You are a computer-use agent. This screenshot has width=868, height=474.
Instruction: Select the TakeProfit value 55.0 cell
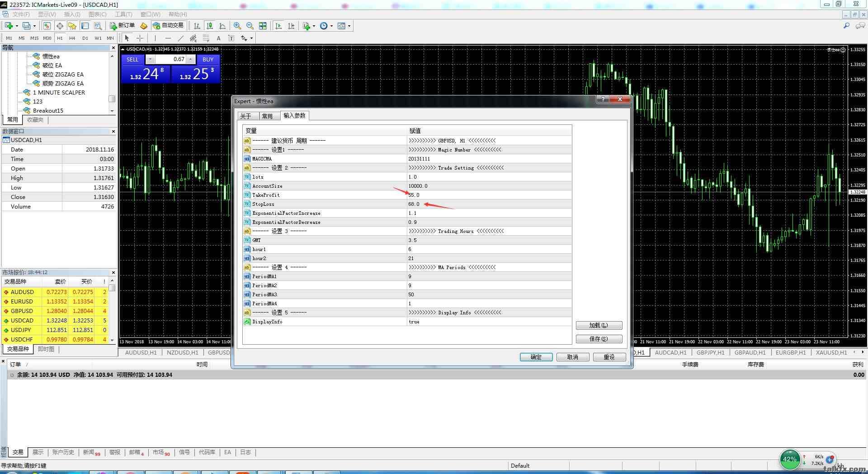pos(489,195)
